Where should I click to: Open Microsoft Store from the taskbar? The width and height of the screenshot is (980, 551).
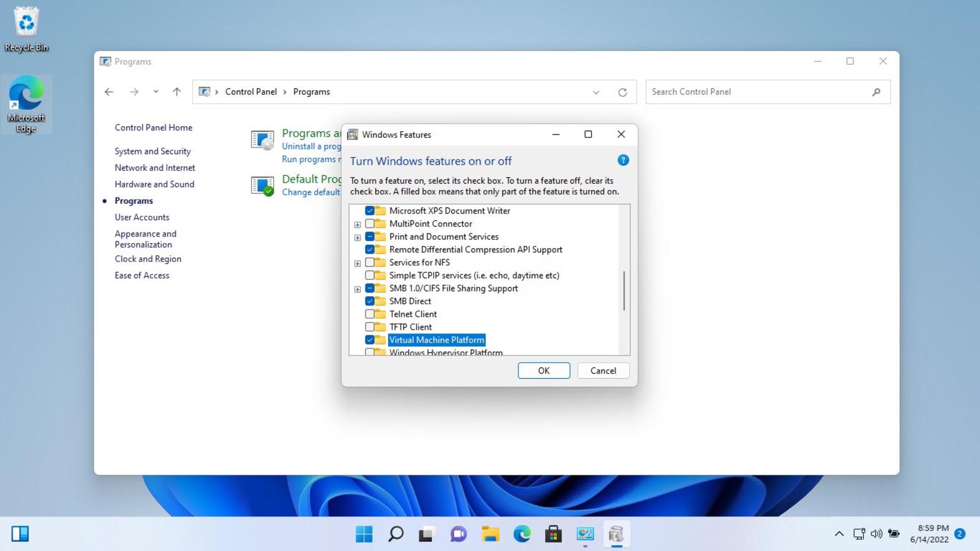coord(553,534)
